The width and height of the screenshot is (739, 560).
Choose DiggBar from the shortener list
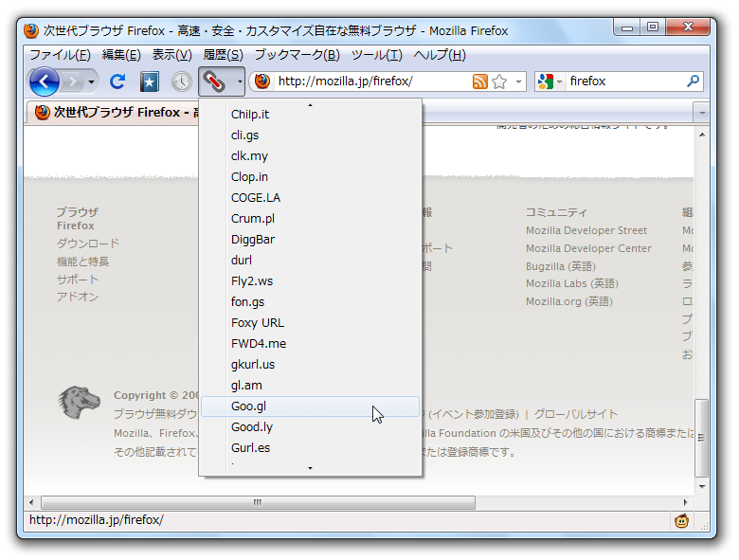(x=310, y=239)
